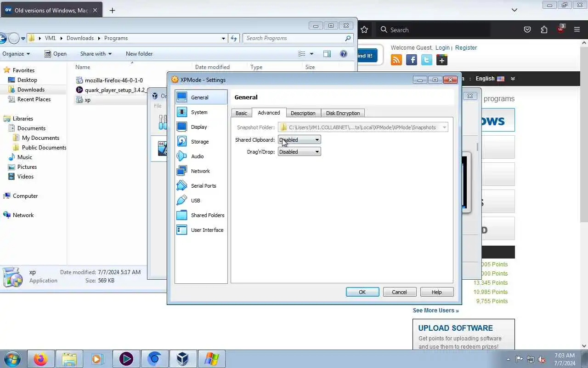This screenshot has height=368, width=588.
Task: Click Register link on website
Action: click(466, 48)
